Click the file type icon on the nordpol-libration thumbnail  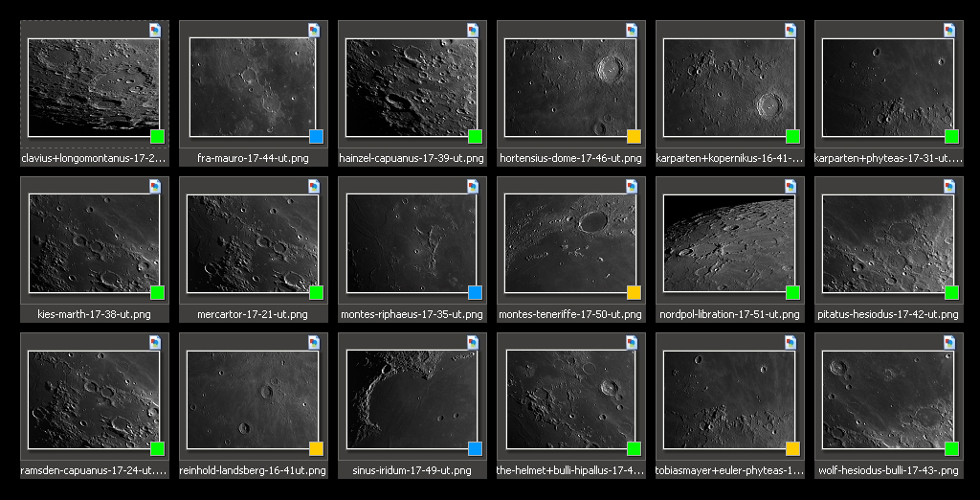pyautogui.click(x=791, y=186)
